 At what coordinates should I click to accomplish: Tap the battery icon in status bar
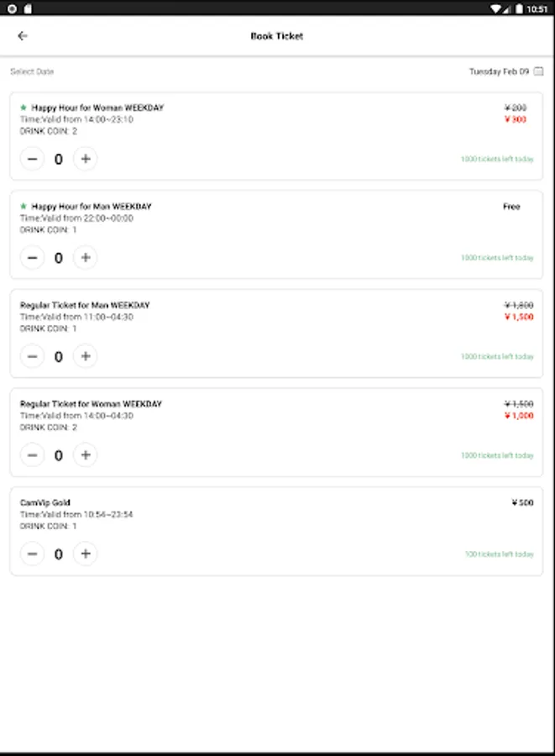pyautogui.click(x=519, y=8)
